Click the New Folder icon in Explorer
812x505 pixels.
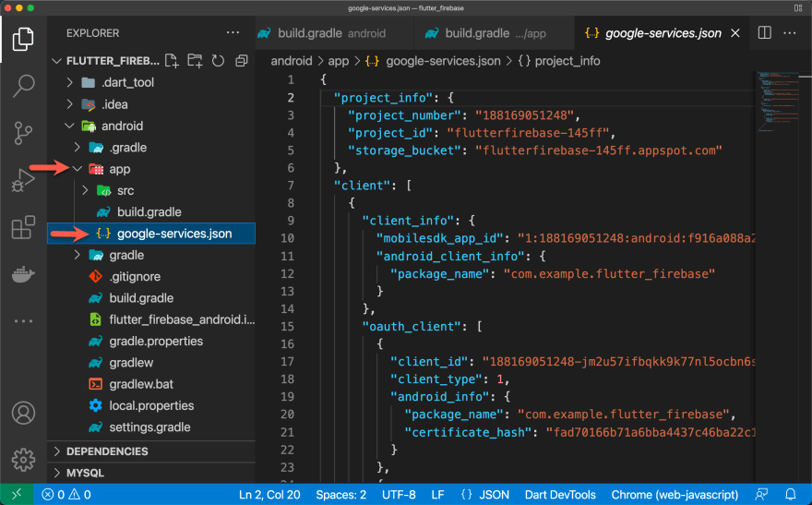[196, 61]
